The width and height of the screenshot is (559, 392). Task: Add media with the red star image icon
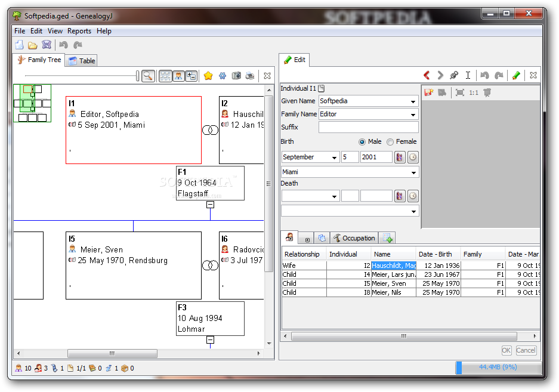428,92
